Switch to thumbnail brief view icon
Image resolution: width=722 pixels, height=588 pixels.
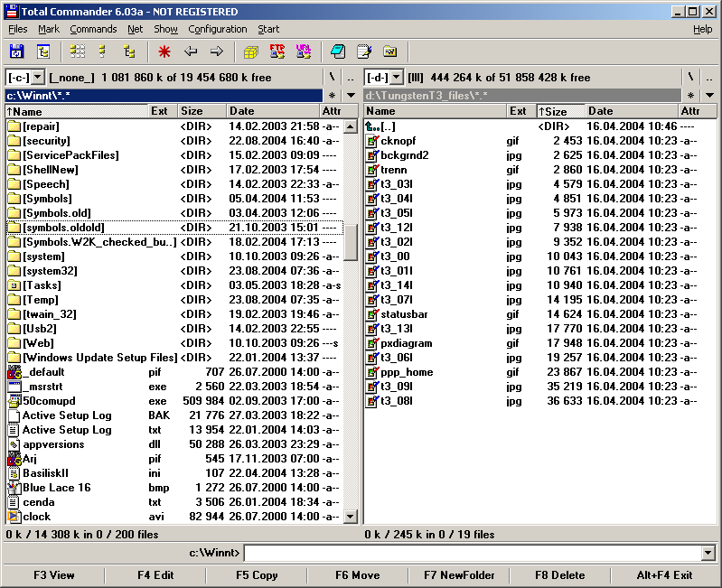click(x=78, y=51)
